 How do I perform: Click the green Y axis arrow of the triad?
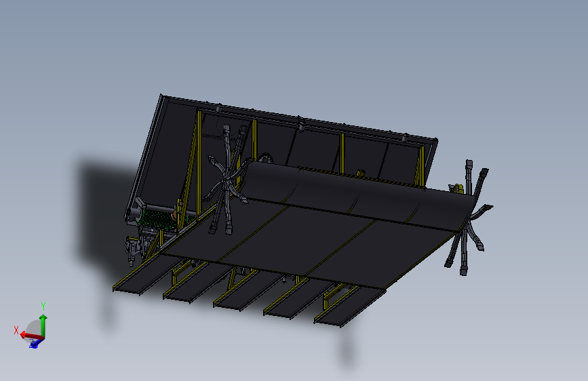tap(43, 326)
